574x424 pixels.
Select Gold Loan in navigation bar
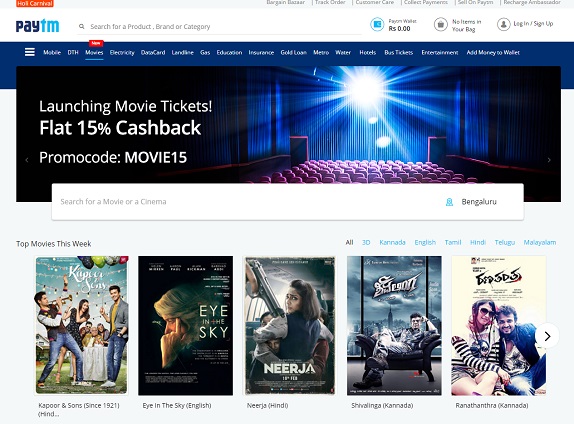coord(294,52)
